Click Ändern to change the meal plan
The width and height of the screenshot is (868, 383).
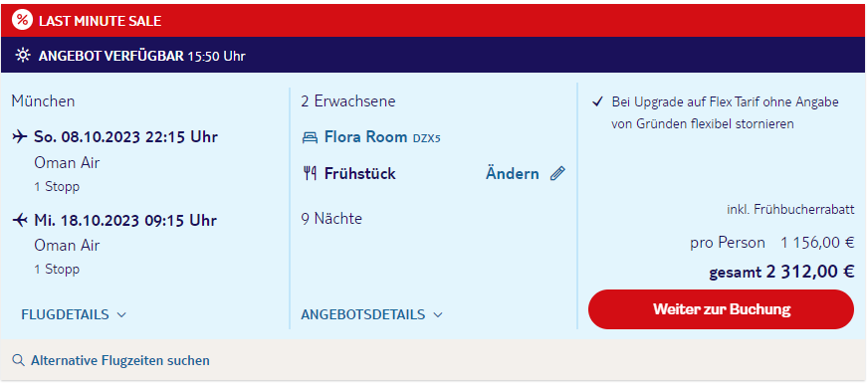[x=512, y=174]
